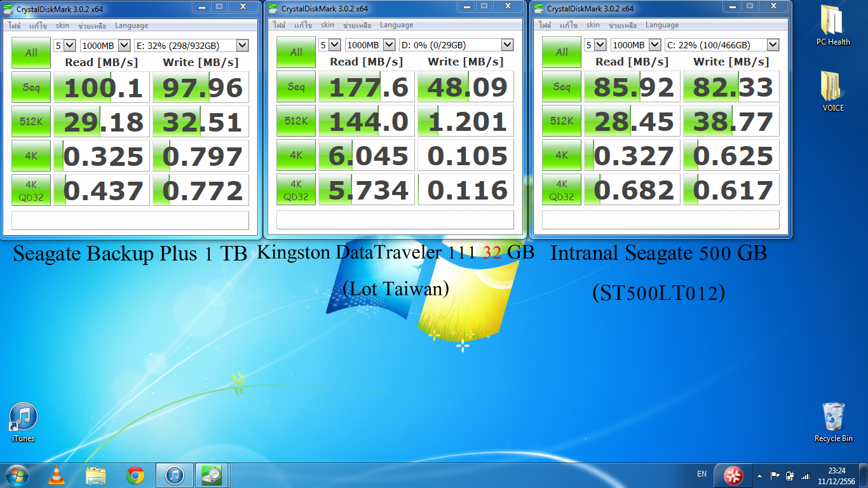Open แก้ไข menu in the E: drive window
The width and height of the screenshot is (868, 488).
[38, 25]
